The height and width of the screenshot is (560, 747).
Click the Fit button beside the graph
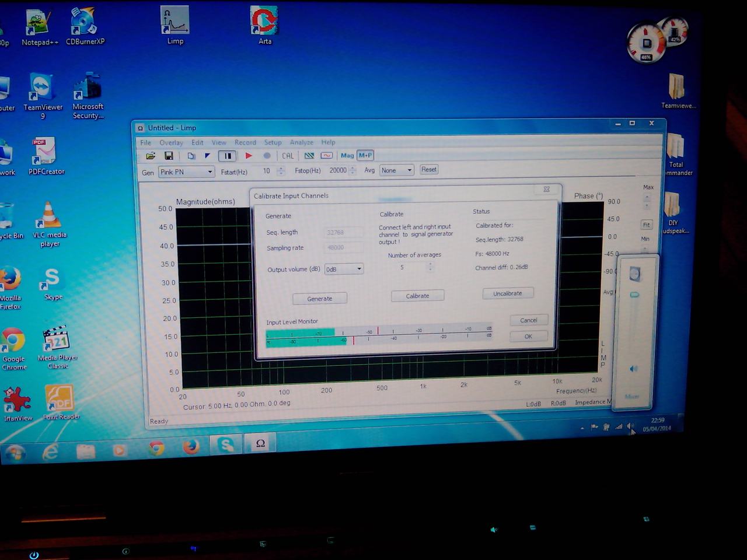(x=647, y=225)
